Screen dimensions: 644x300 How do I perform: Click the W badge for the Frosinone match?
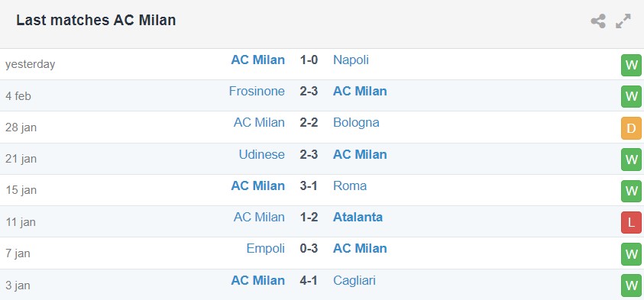tap(631, 97)
